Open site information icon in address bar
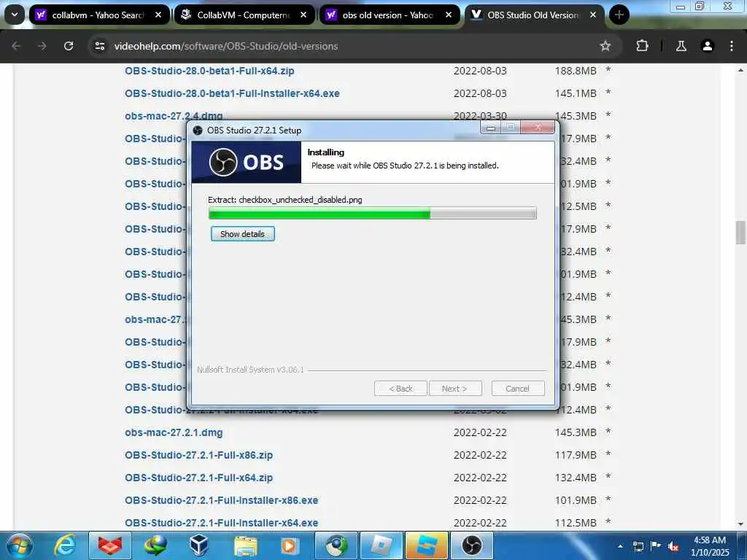The height and width of the screenshot is (560, 747). [99, 46]
